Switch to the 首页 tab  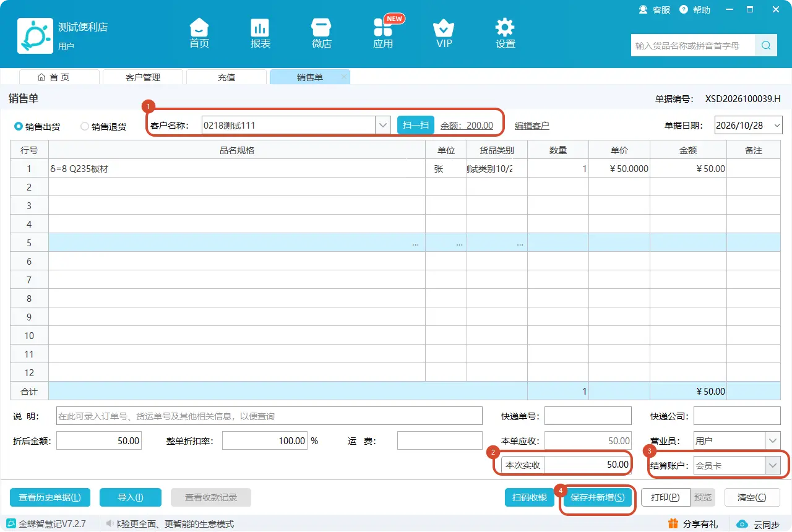point(59,77)
